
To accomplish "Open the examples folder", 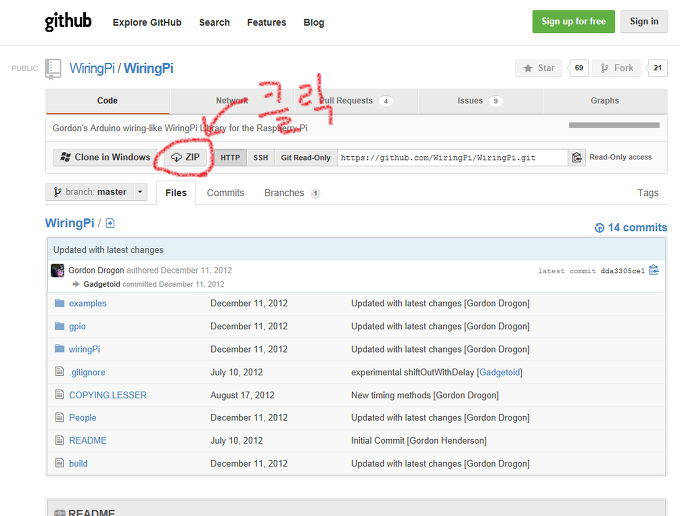I will (88, 303).
